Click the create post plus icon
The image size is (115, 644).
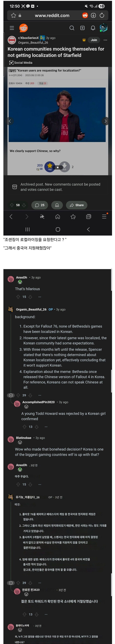point(82,28)
